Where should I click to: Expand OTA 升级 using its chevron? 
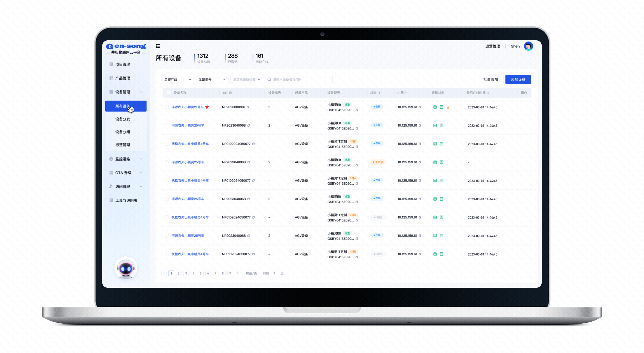point(141,173)
